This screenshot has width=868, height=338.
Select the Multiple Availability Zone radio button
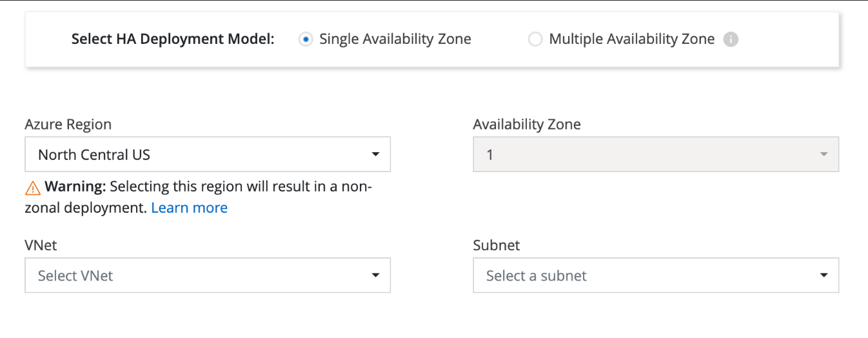coord(535,39)
